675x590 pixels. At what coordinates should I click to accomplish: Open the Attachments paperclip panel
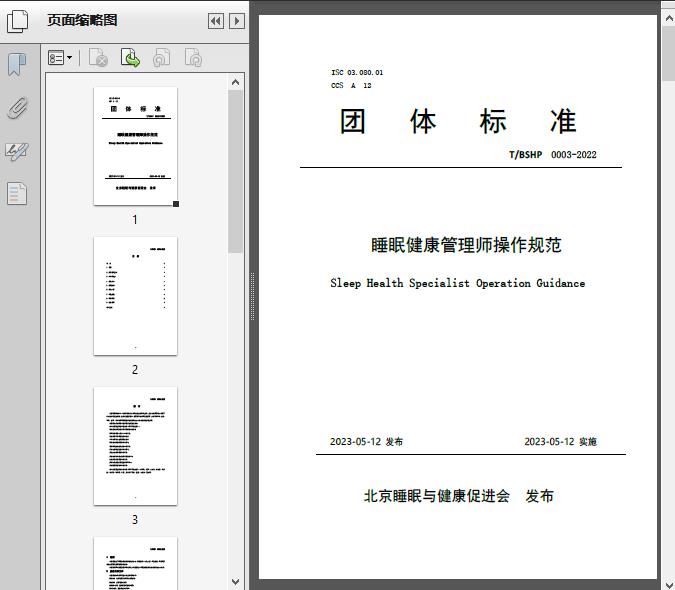(x=17, y=108)
